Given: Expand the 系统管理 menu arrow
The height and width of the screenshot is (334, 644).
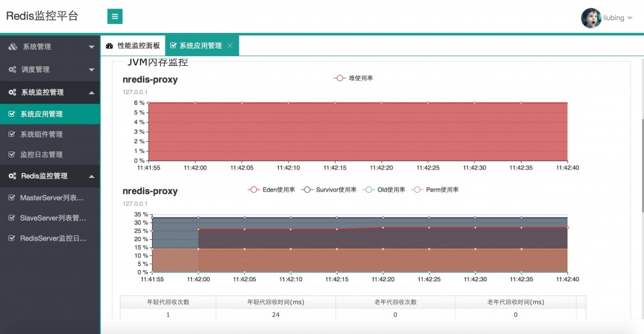Looking at the screenshot, I should [x=91, y=47].
